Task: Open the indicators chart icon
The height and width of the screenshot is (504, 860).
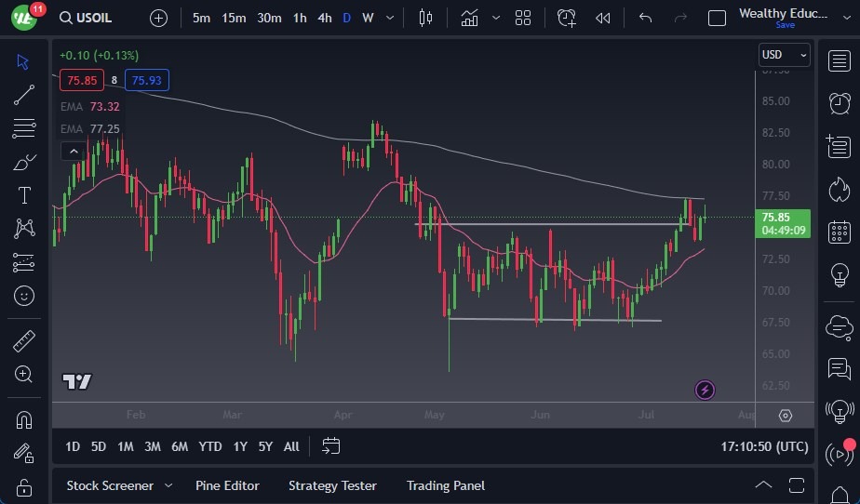Action: [469, 18]
